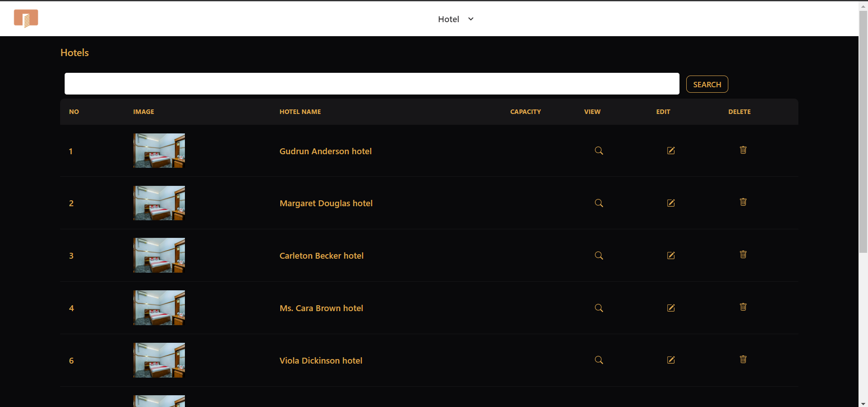868x407 pixels.
Task: Select the Margaret Douglas hotel name
Action: (326, 203)
